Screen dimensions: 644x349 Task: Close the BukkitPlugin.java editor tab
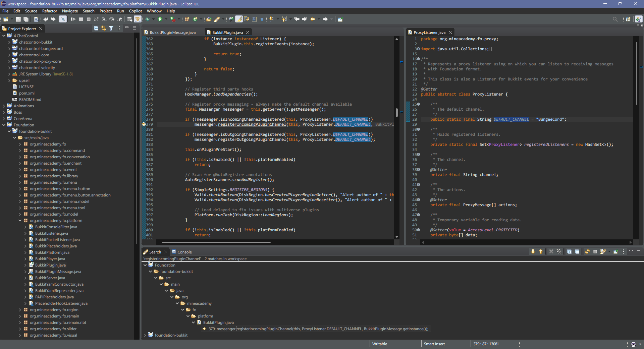(x=248, y=33)
